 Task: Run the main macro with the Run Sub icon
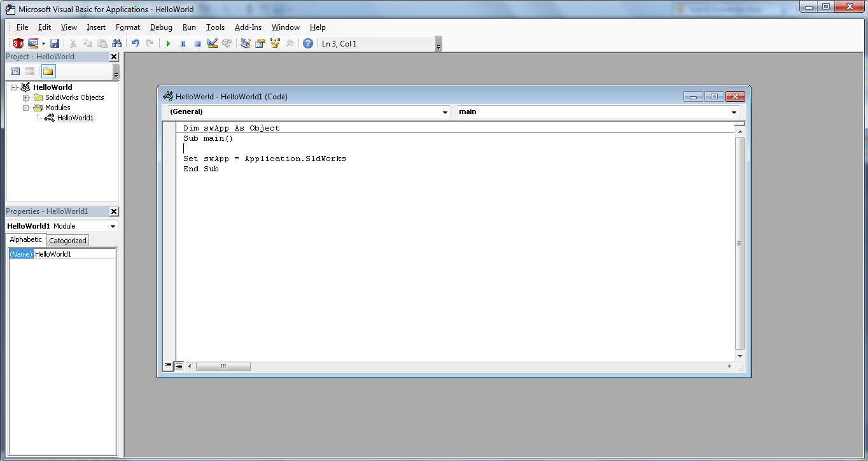(x=167, y=43)
